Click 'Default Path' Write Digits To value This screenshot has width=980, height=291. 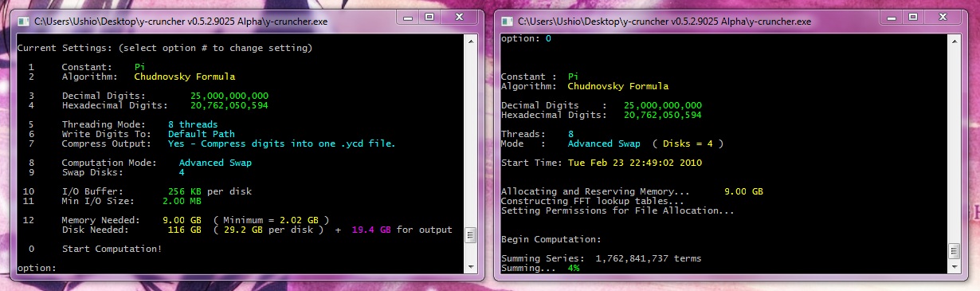(202, 134)
